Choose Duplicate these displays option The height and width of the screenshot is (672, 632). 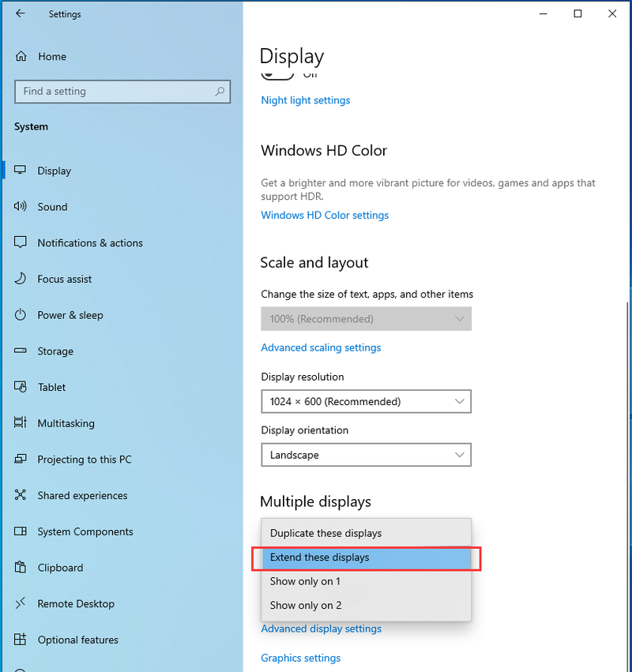[366, 533]
